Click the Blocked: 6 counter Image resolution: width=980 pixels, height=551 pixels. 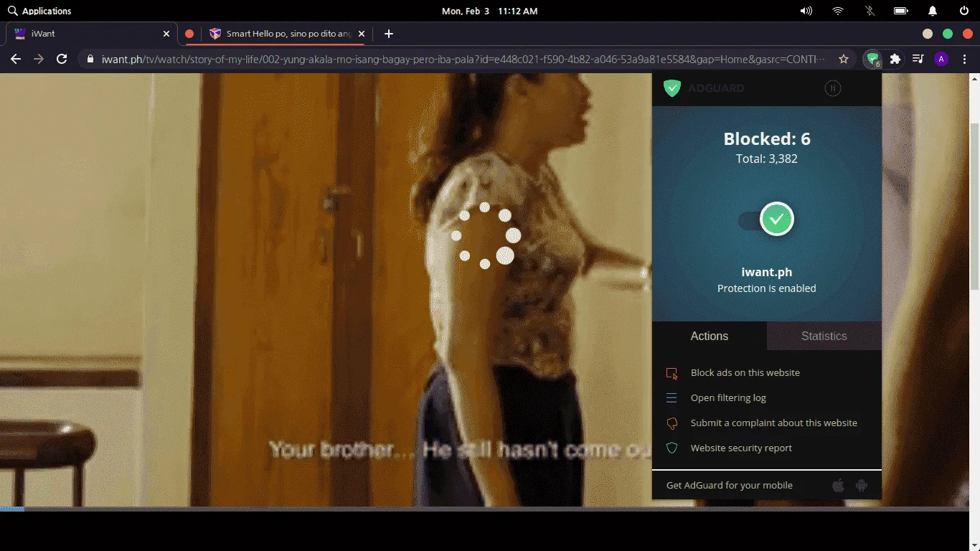tap(767, 139)
